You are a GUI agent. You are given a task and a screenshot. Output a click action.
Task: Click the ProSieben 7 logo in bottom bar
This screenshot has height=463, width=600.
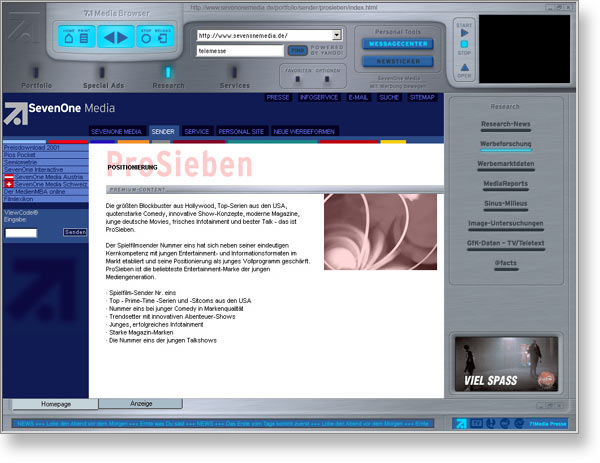click(461, 424)
